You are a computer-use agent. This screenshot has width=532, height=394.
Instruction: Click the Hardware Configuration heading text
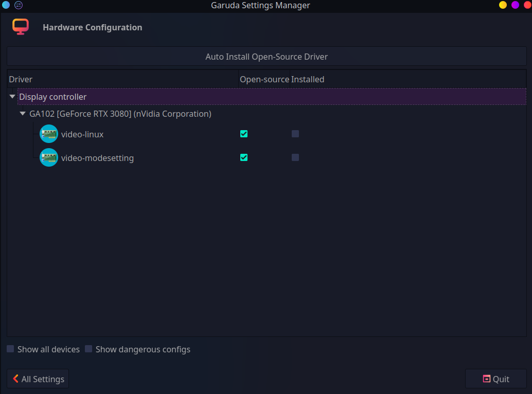point(92,27)
